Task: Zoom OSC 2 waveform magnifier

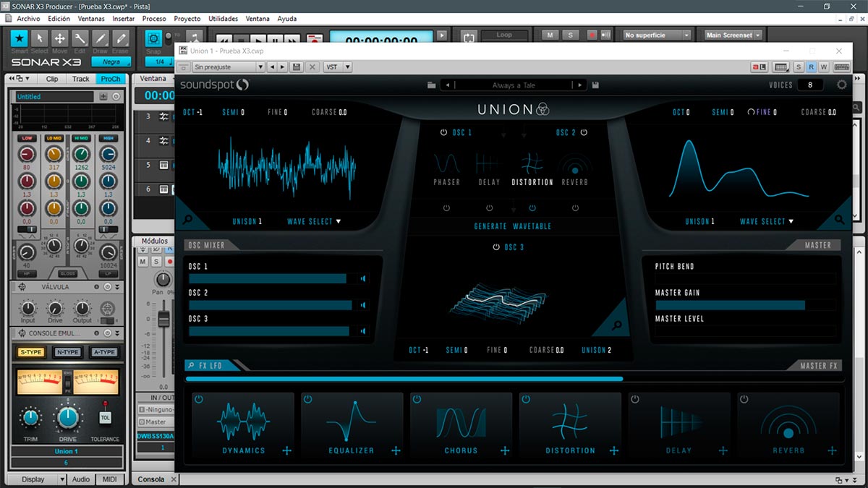Action: (840, 220)
